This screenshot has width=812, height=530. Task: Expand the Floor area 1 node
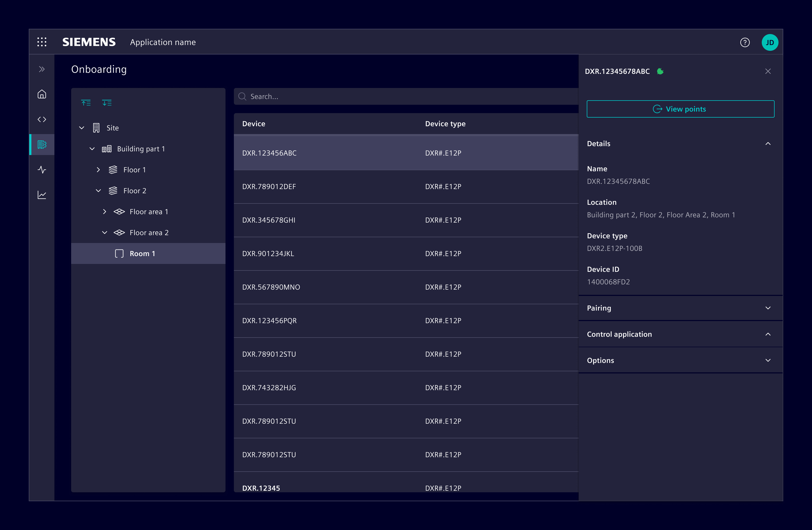pyautogui.click(x=104, y=212)
